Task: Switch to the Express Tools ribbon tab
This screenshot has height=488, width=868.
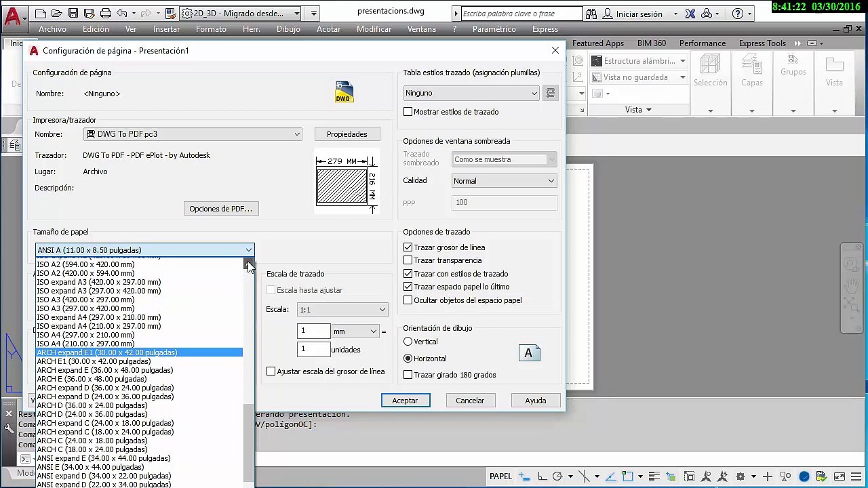Action: tap(762, 43)
